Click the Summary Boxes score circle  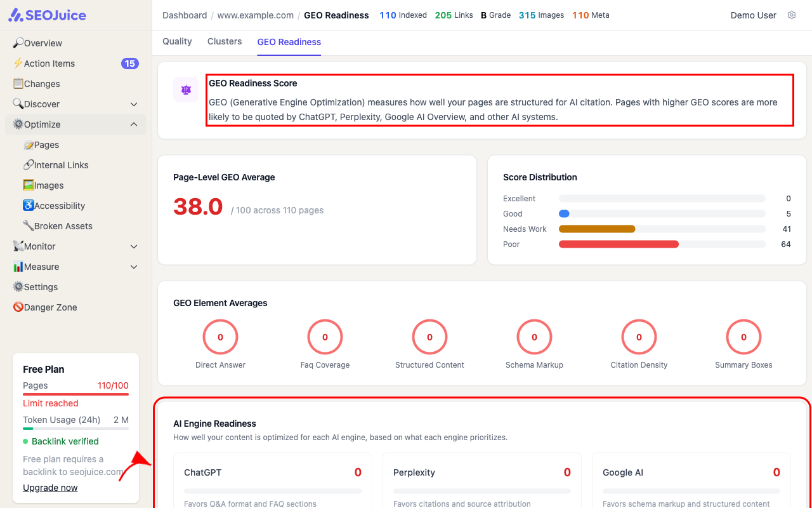tap(743, 337)
